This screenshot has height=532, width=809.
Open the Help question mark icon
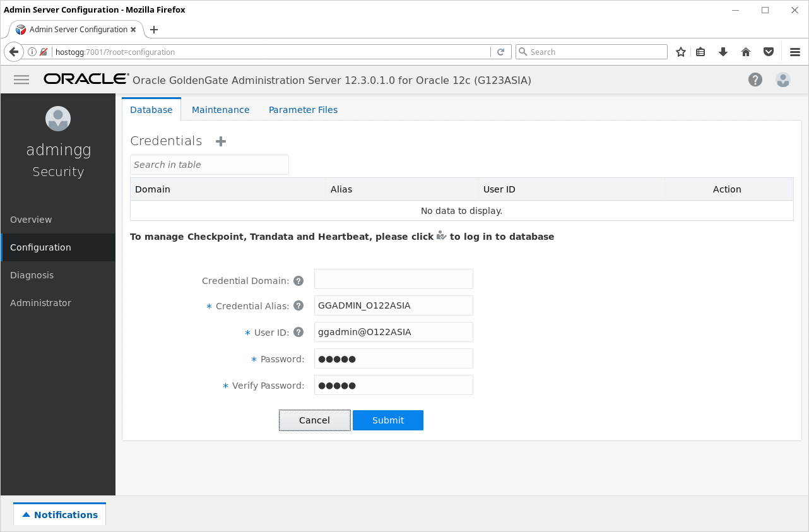(755, 80)
